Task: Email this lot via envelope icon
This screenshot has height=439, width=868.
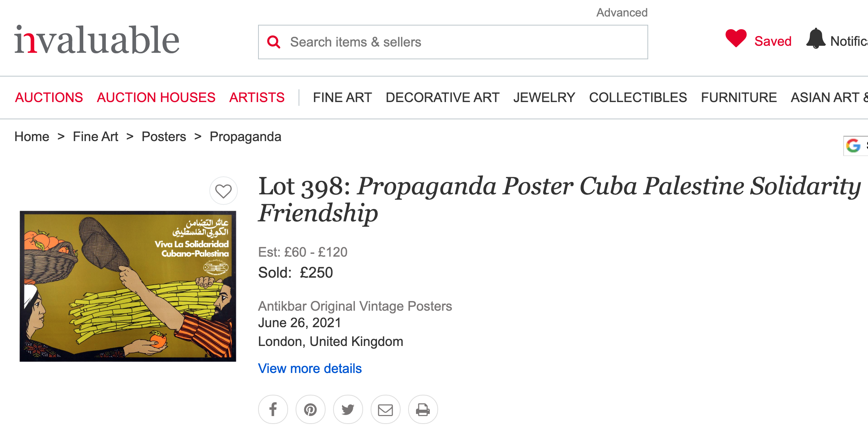Action: [386, 409]
